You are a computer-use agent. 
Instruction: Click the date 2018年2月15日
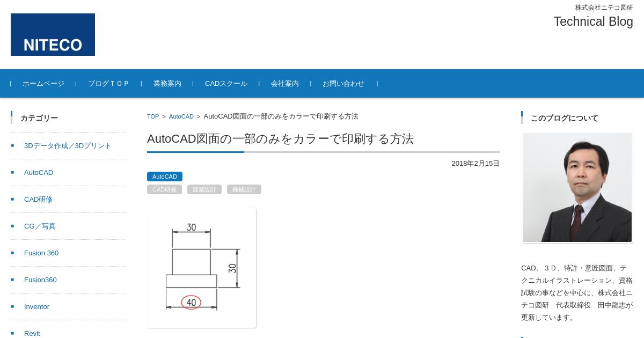click(x=475, y=164)
